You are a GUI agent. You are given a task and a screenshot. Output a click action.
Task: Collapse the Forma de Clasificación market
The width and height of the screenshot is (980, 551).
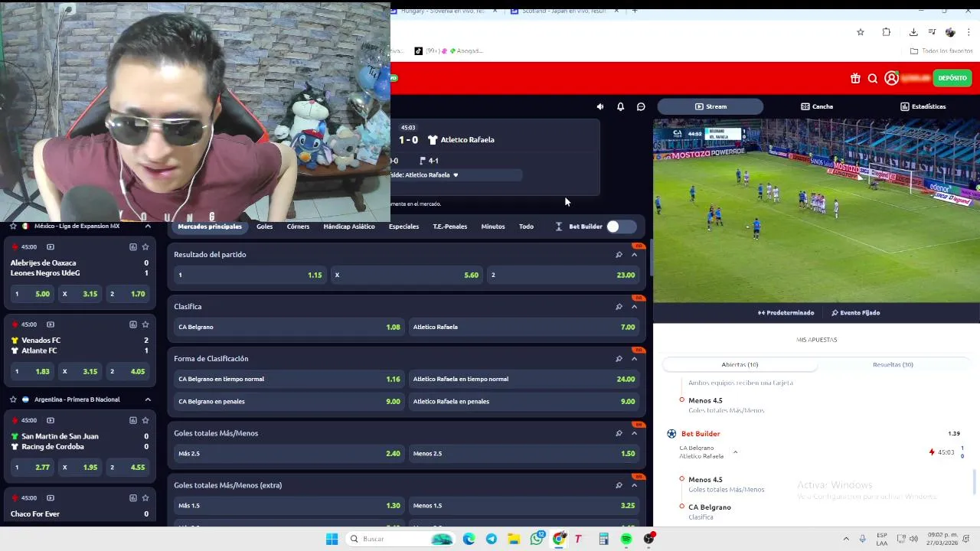(634, 359)
